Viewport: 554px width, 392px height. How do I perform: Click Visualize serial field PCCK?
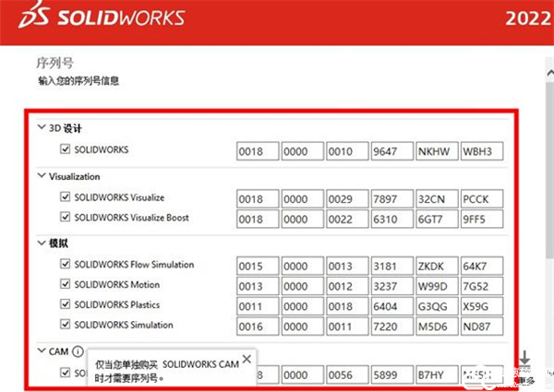pos(482,199)
